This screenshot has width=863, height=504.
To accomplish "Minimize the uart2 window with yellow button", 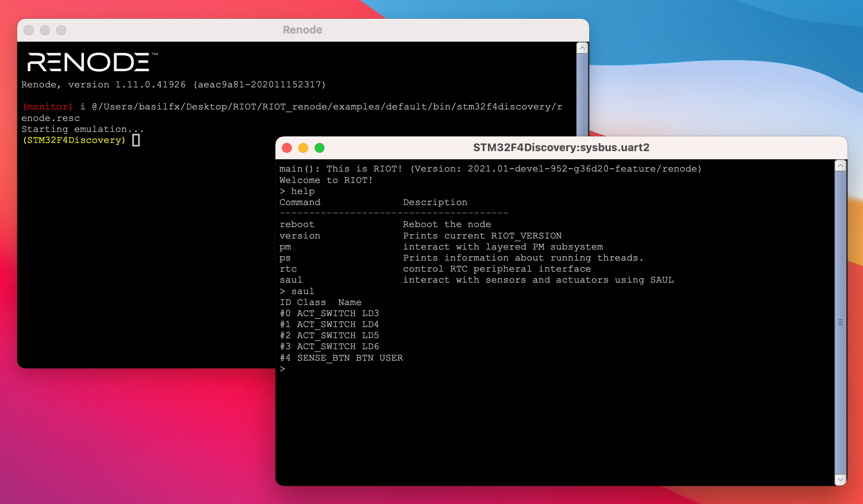I will pyautogui.click(x=303, y=148).
